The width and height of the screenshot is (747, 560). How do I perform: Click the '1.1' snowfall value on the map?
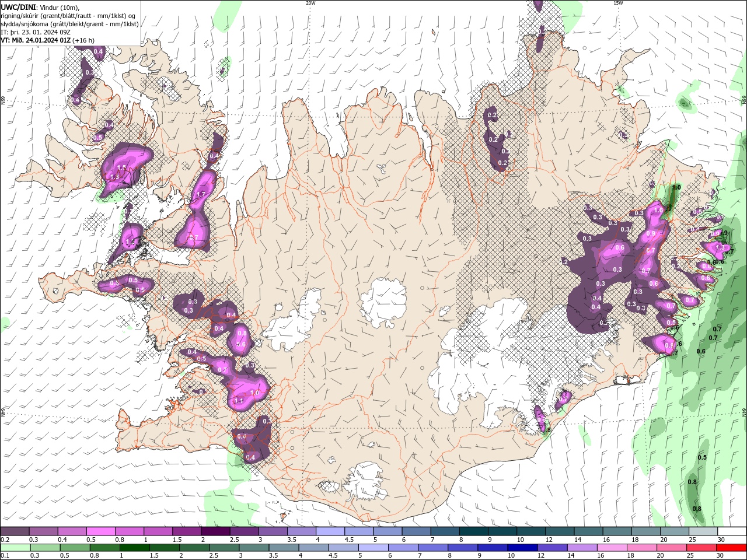(239, 401)
